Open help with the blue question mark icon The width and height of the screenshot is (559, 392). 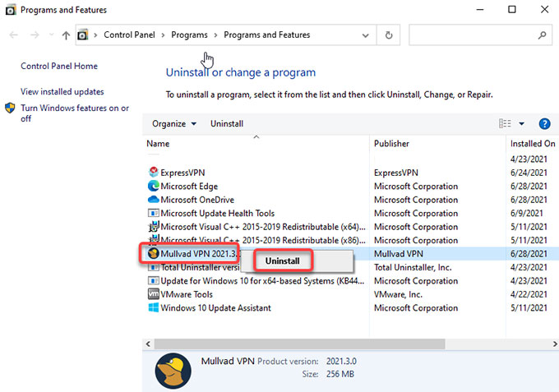point(544,123)
